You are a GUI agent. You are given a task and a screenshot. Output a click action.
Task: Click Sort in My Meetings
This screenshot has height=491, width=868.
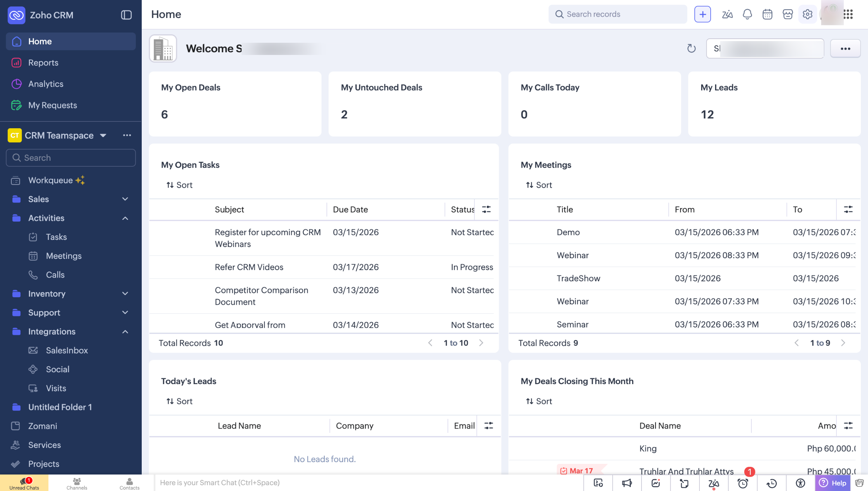point(539,185)
